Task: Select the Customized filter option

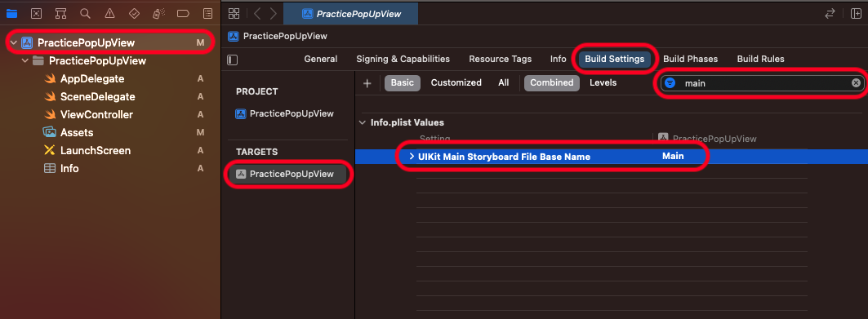Action: pyautogui.click(x=456, y=83)
